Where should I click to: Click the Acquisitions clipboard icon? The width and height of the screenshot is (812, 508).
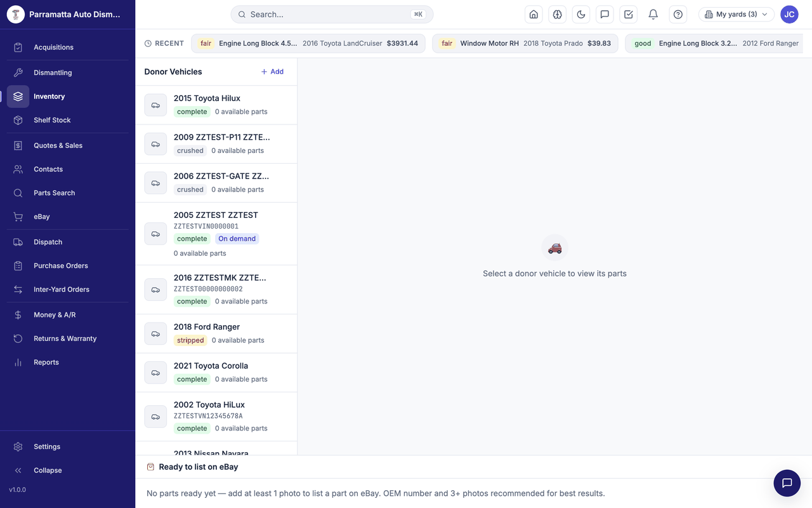(x=18, y=47)
